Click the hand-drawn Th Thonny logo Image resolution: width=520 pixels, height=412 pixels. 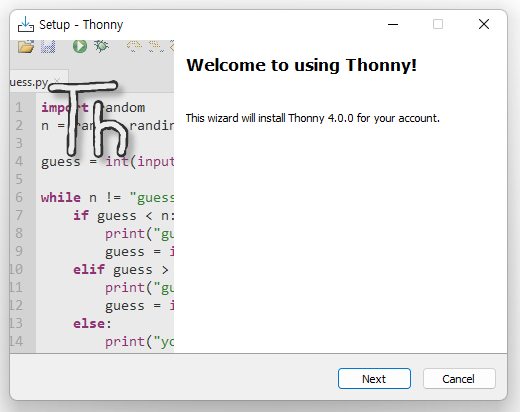click(88, 118)
